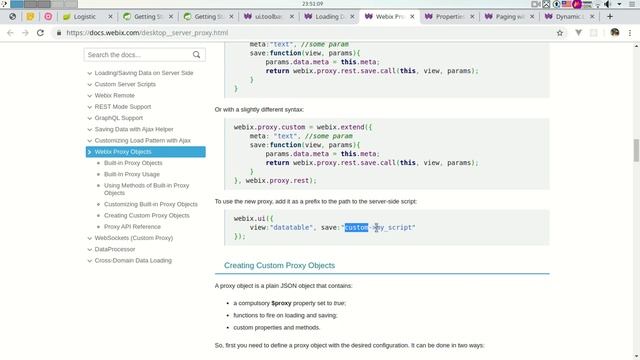640x360 pixels.
Task: Click the extension icon next to the bookmark star
Action: pos(578,33)
